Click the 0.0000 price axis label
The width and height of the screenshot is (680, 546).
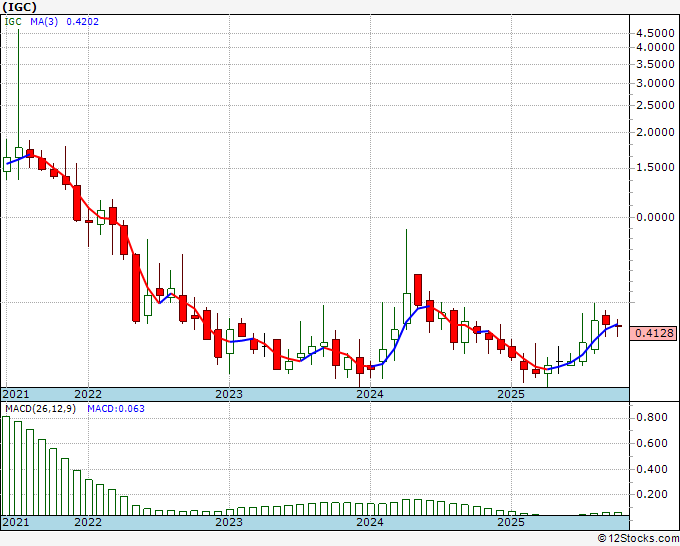coord(655,217)
